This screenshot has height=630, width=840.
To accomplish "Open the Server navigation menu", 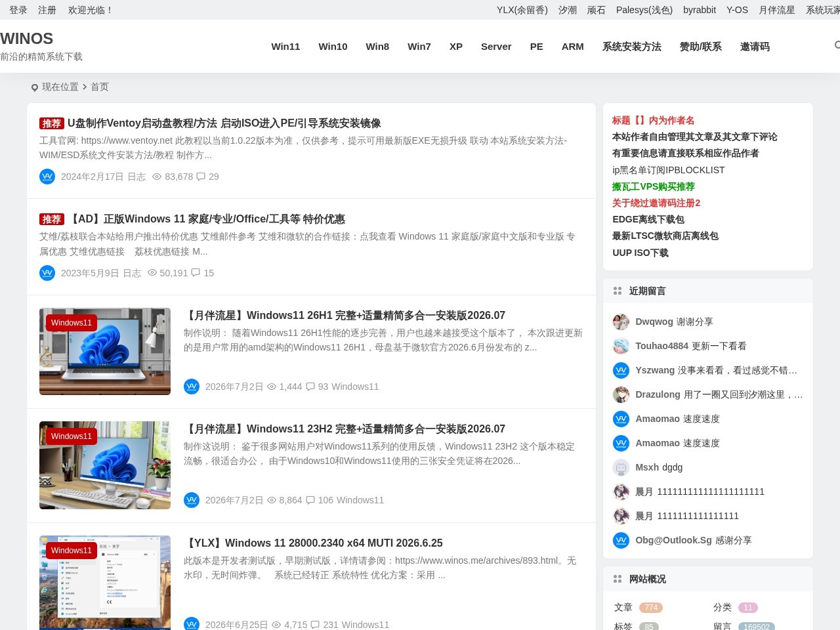I will coord(496,47).
